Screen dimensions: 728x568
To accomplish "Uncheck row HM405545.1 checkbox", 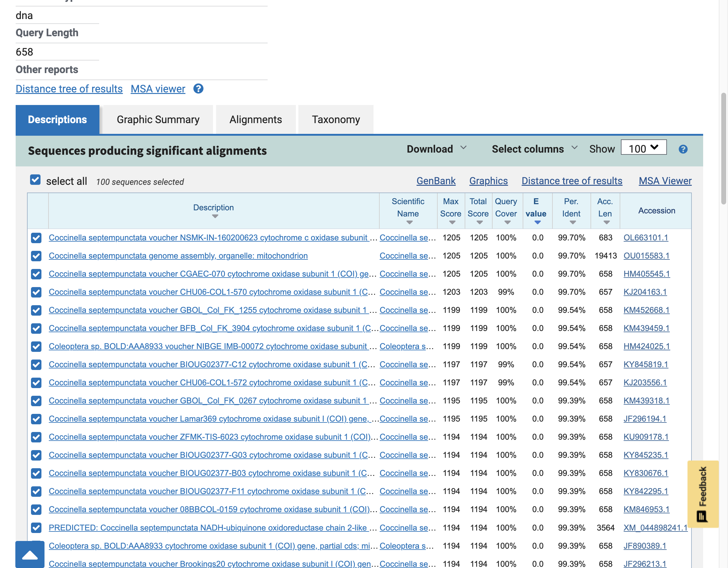I will [x=36, y=274].
